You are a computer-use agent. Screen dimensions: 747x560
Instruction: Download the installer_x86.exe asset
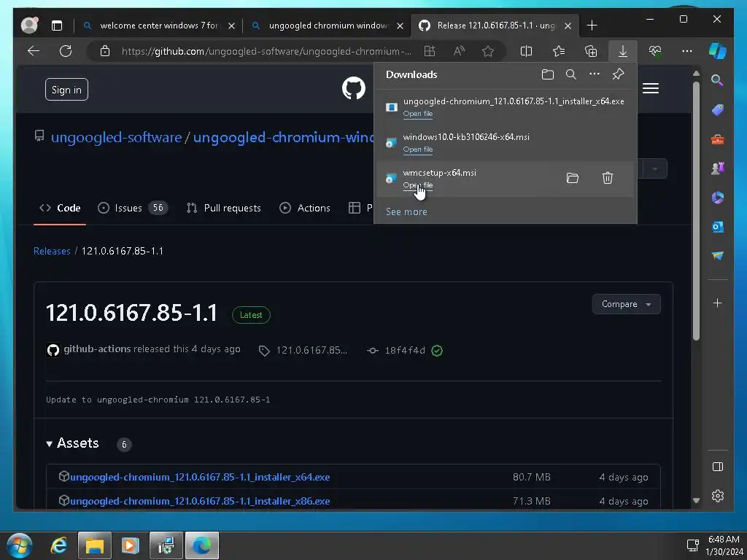coord(200,501)
